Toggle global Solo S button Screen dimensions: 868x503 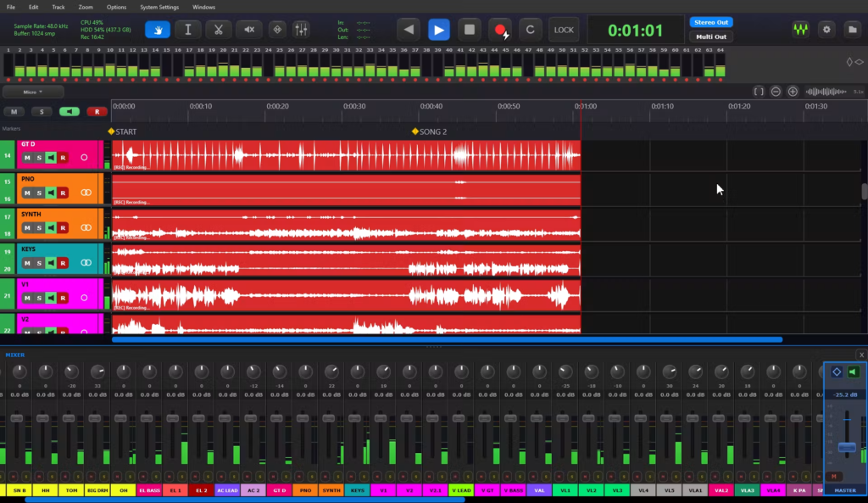pyautogui.click(x=42, y=112)
